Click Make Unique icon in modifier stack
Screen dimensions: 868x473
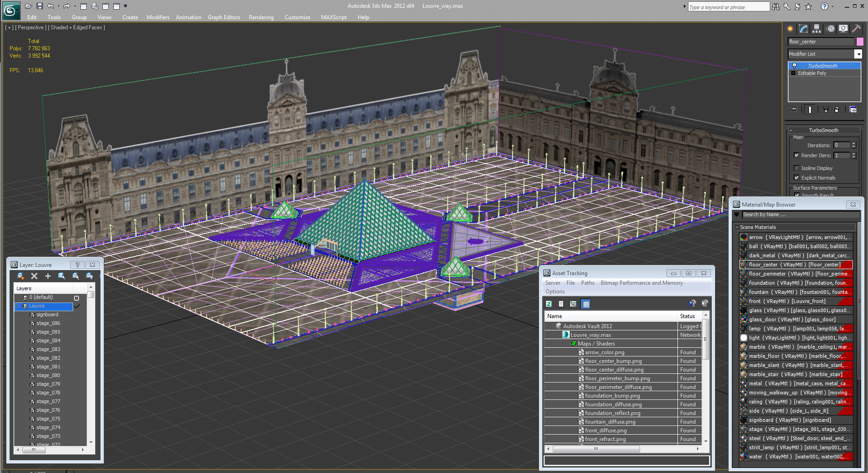826,110
